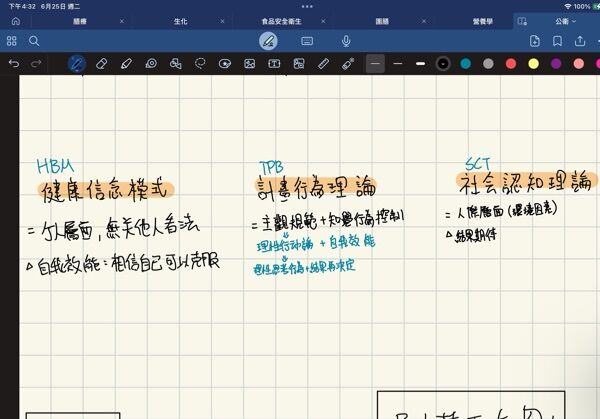
Task: Toggle microphone audio recording
Action: (346, 41)
